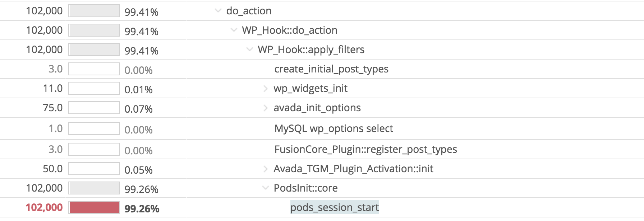Expand the wp_widgets_init node

[265, 88]
